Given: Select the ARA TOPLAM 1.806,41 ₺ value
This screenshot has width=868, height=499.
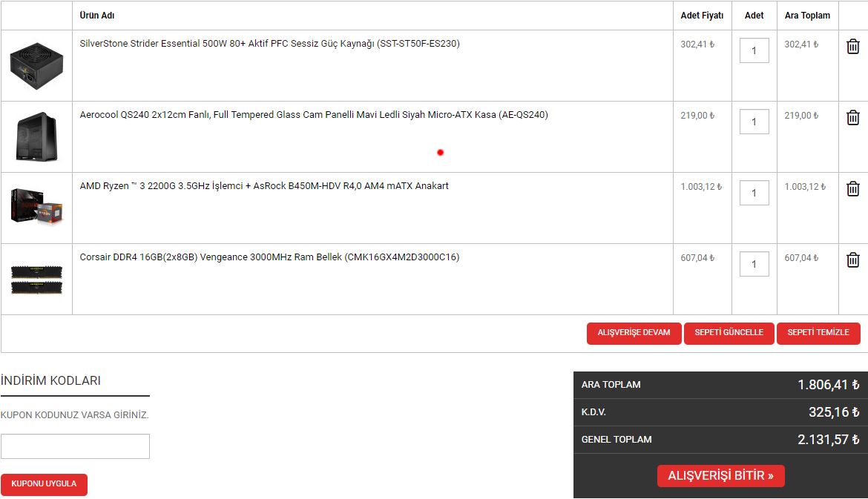Looking at the screenshot, I should click(x=829, y=385).
